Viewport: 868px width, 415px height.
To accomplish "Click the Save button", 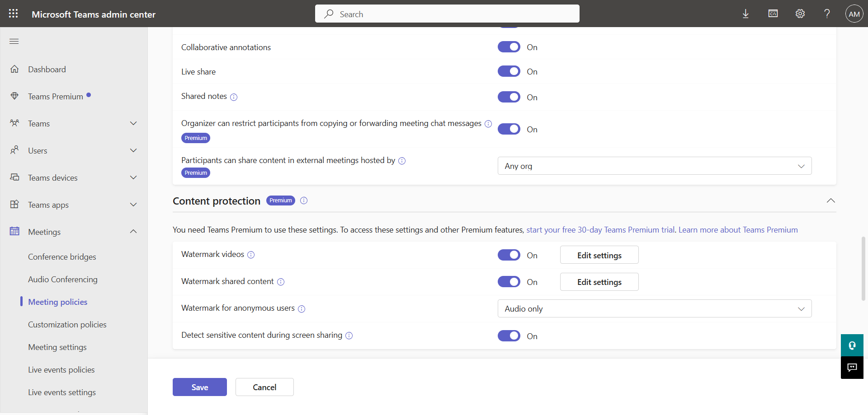I will tap(199, 387).
